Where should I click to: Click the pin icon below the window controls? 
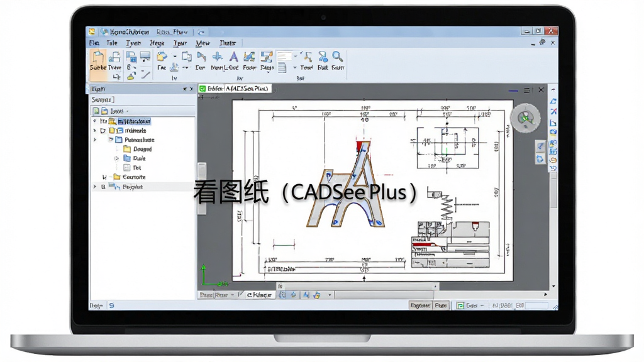click(543, 42)
